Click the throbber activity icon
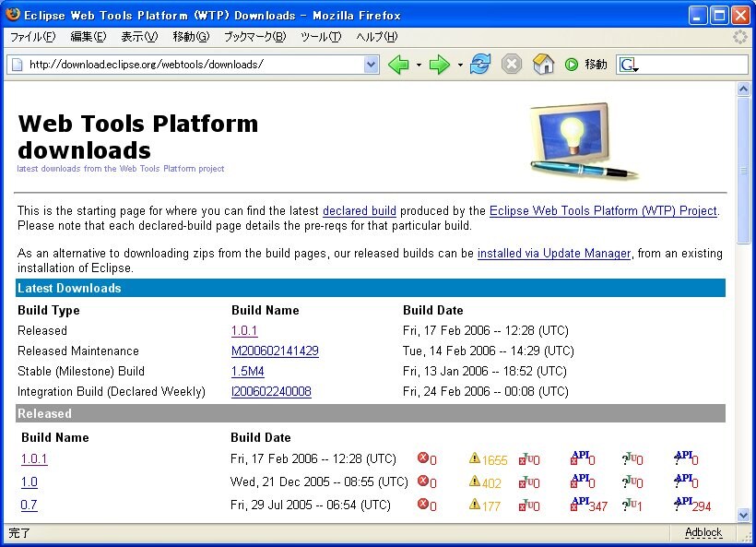This screenshot has height=547, width=756. pos(739,37)
